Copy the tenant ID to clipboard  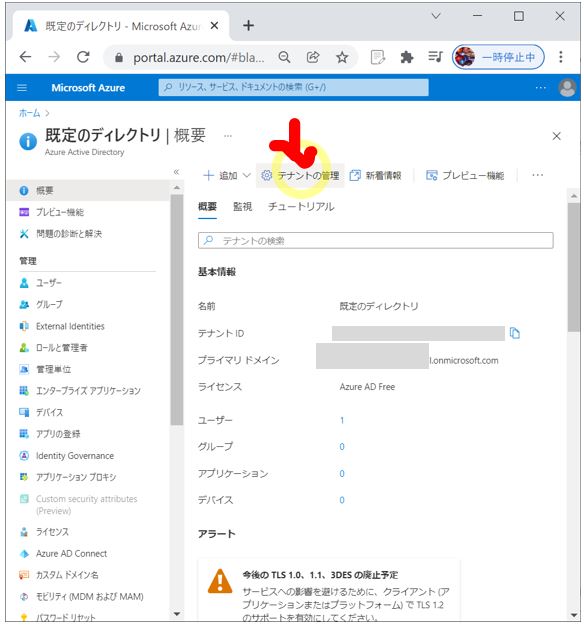(515, 333)
